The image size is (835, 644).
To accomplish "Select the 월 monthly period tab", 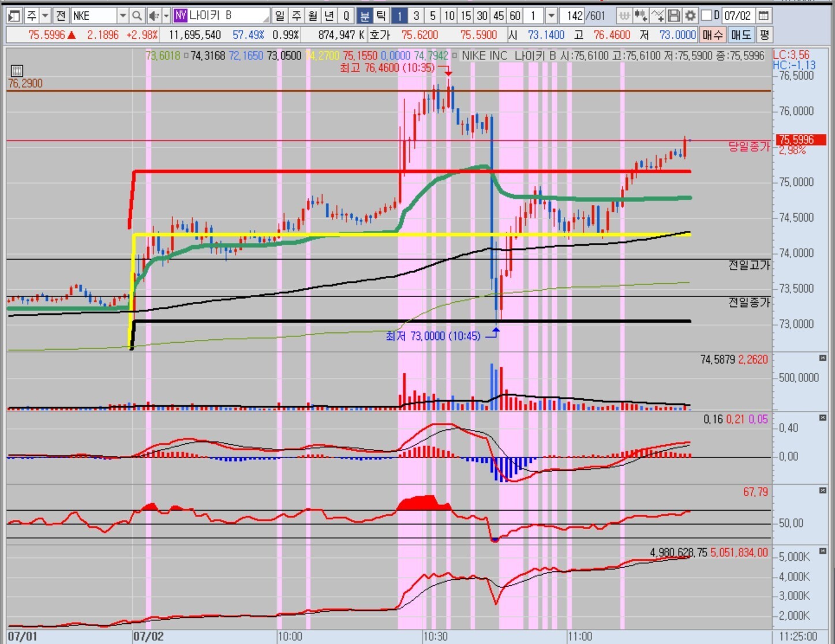I will pyautogui.click(x=313, y=16).
